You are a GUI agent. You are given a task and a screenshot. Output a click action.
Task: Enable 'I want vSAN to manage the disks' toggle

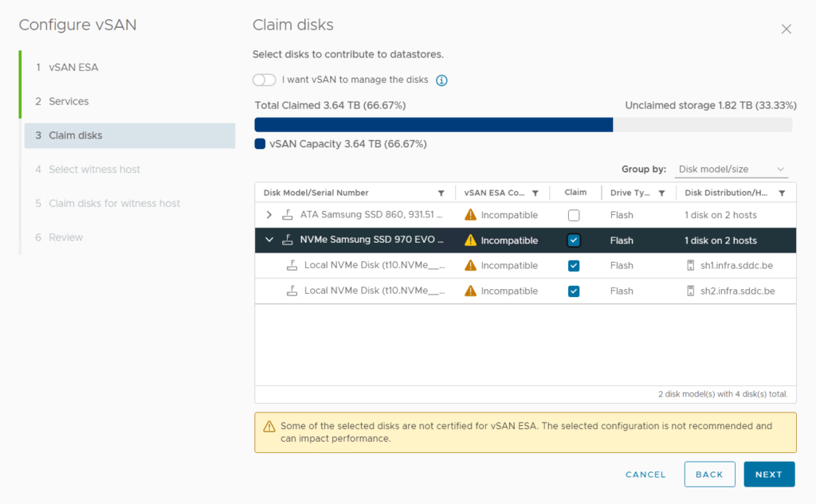coord(264,80)
